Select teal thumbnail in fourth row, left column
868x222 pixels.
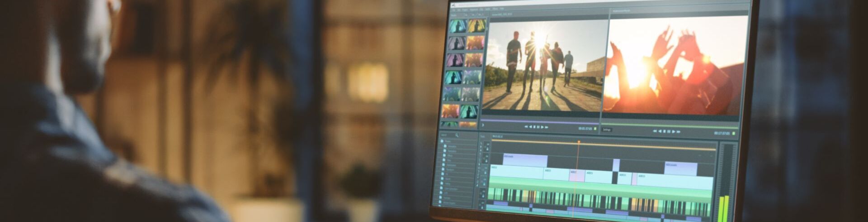coord(453,77)
